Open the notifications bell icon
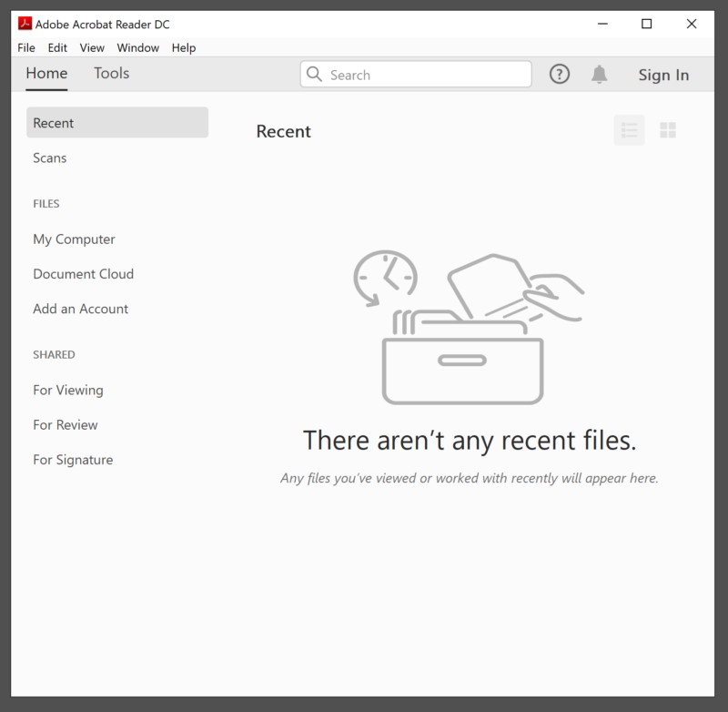Image resolution: width=728 pixels, height=712 pixels. pos(599,75)
